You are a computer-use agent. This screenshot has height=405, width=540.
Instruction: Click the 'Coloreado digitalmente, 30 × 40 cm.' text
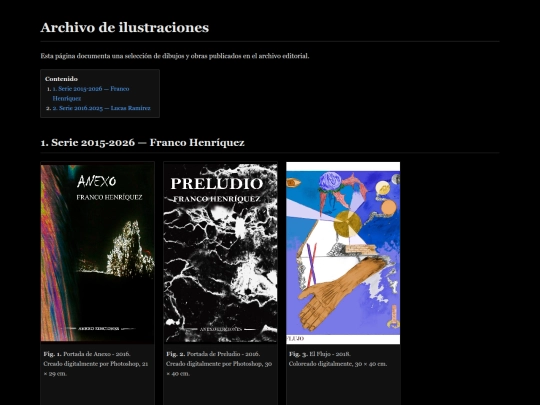338,364
